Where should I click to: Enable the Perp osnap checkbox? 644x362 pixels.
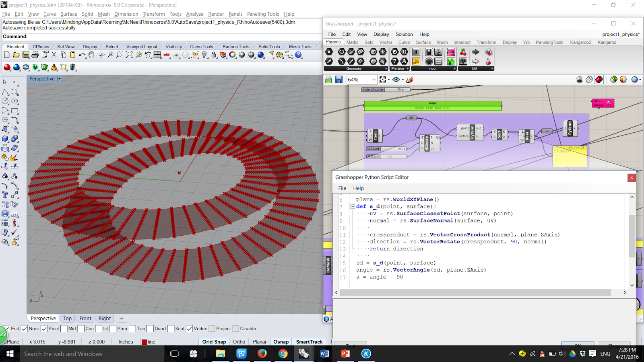(113, 329)
